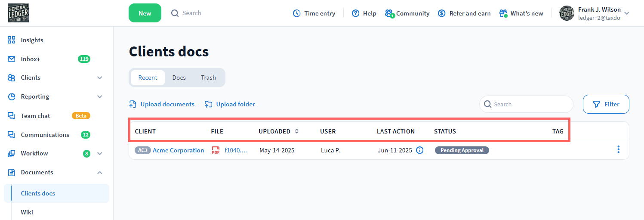The image size is (644, 220).
Task: Click the Help question mark icon
Action: click(355, 13)
